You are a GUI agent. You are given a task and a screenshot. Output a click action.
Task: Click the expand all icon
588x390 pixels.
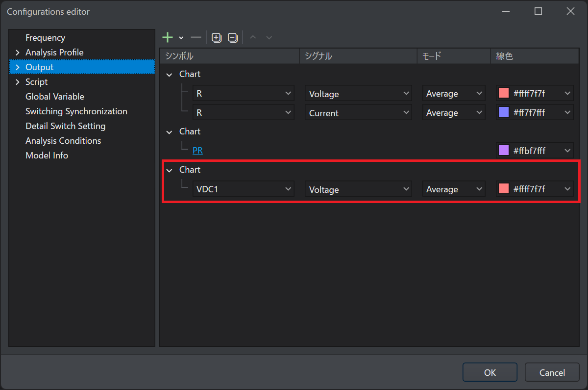coord(217,37)
